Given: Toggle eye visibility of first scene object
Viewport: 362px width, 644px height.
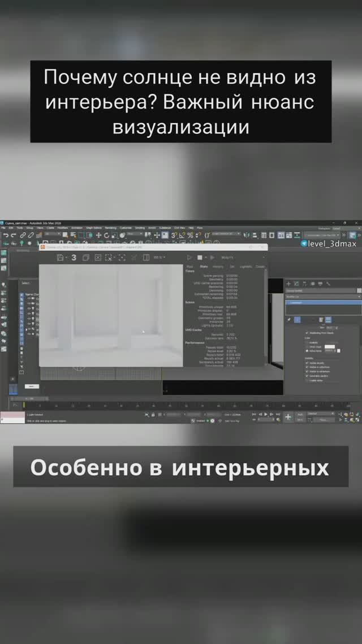Looking at the screenshot, I should (x=29, y=299).
